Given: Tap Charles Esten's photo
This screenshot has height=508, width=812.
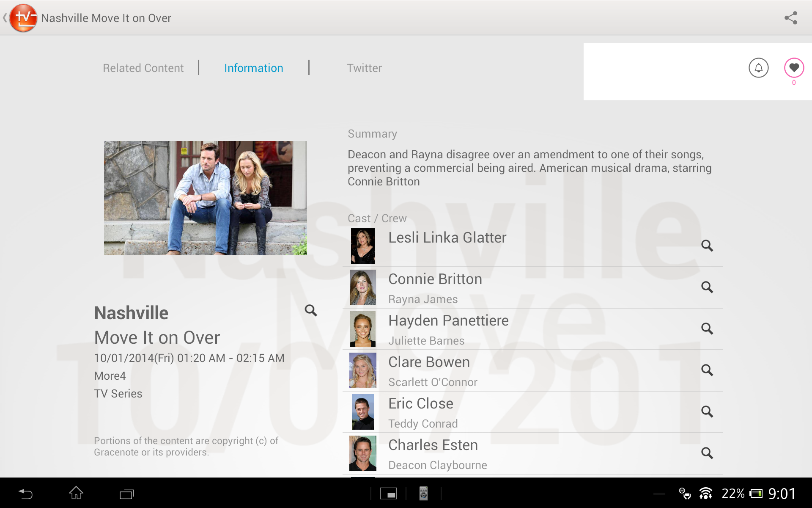Looking at the screenshot, I should [363, 453].
